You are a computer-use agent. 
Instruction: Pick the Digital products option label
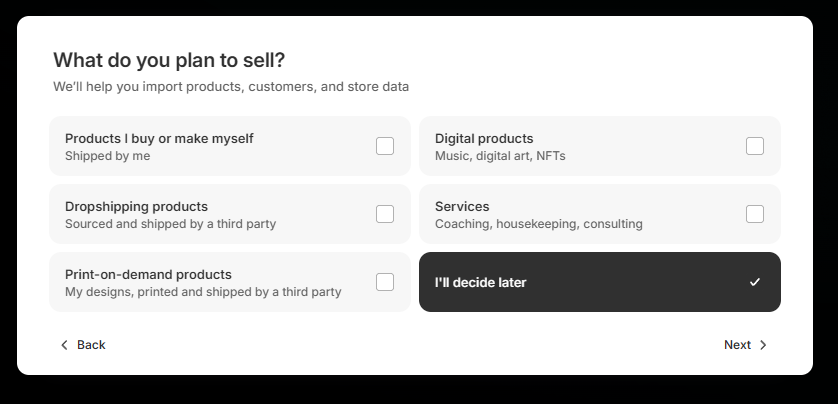pyautogui.click(x=484, y=138)
